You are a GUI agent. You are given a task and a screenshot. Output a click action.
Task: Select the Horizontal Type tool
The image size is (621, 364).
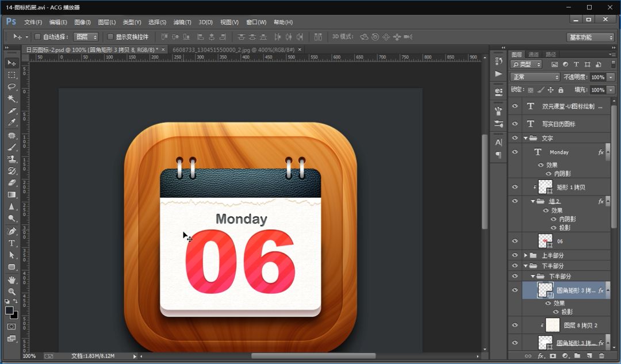11,243
